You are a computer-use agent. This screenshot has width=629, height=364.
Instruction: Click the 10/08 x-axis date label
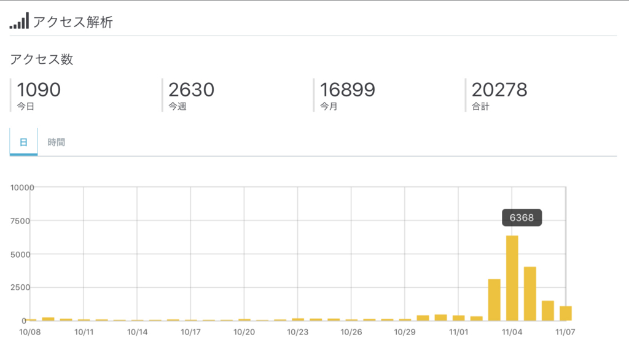point(30,332)
